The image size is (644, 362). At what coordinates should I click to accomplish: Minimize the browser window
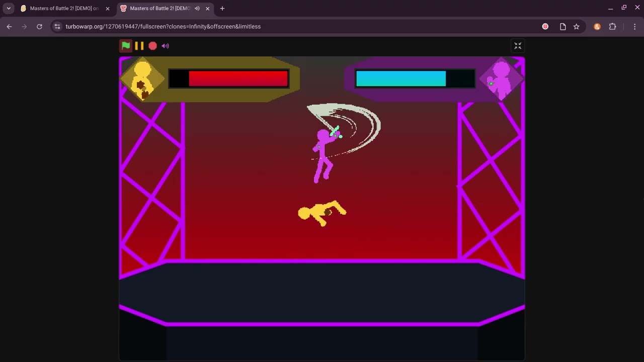click(610, 8)
